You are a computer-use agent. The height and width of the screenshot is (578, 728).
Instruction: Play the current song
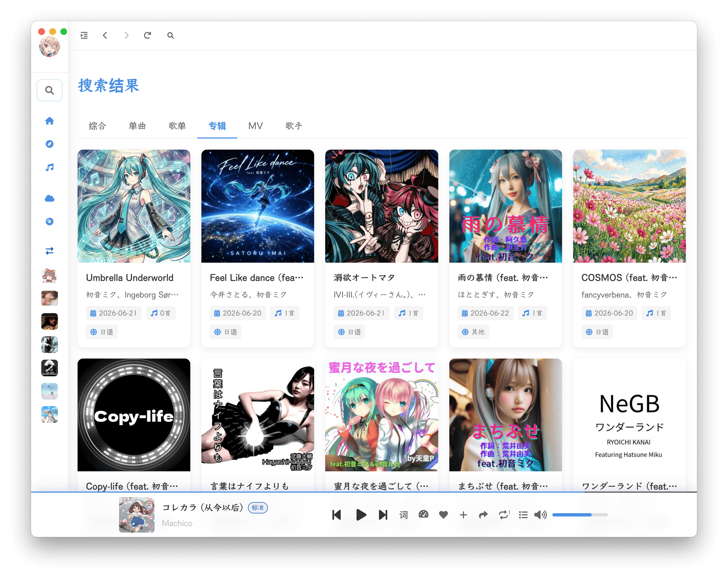click(x=361, y=515)
